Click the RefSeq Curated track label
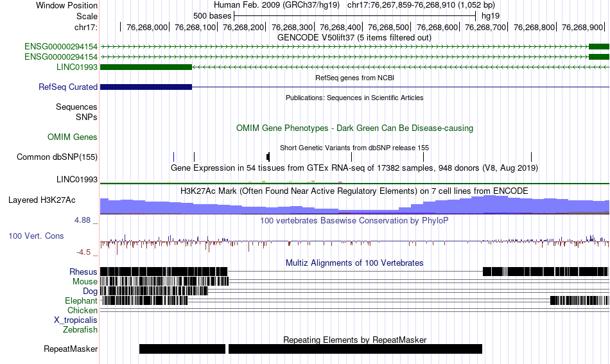Image resolution: width=610 pixels, height=364 pixels. point(67,87)
